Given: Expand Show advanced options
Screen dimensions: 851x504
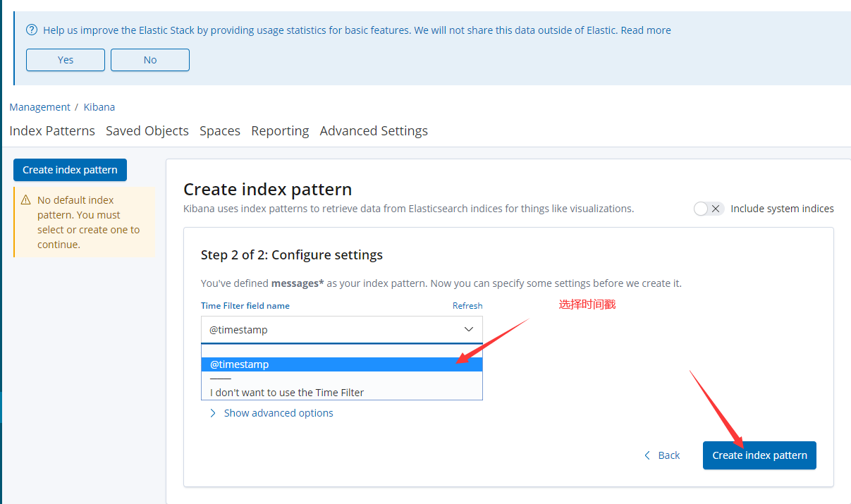Looking at the screenshot, I should 271,413.
